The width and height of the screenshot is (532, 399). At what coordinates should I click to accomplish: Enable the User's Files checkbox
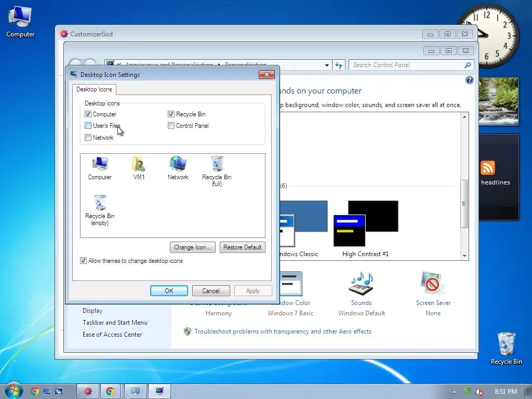pos(88,126)
